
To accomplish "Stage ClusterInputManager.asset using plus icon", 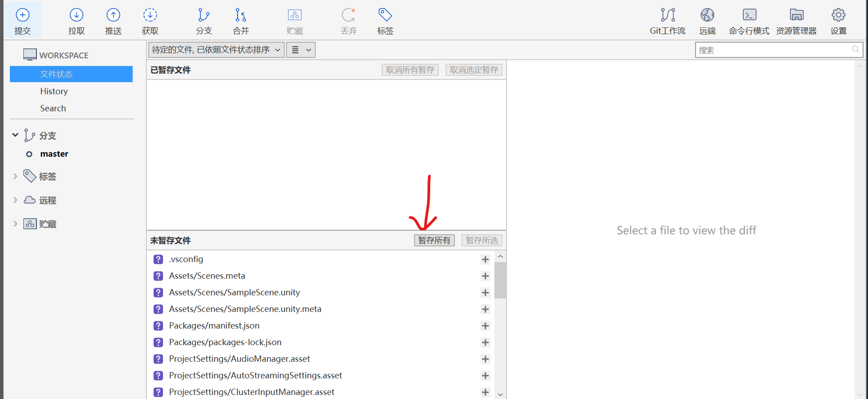I will (x=485, y=392).
